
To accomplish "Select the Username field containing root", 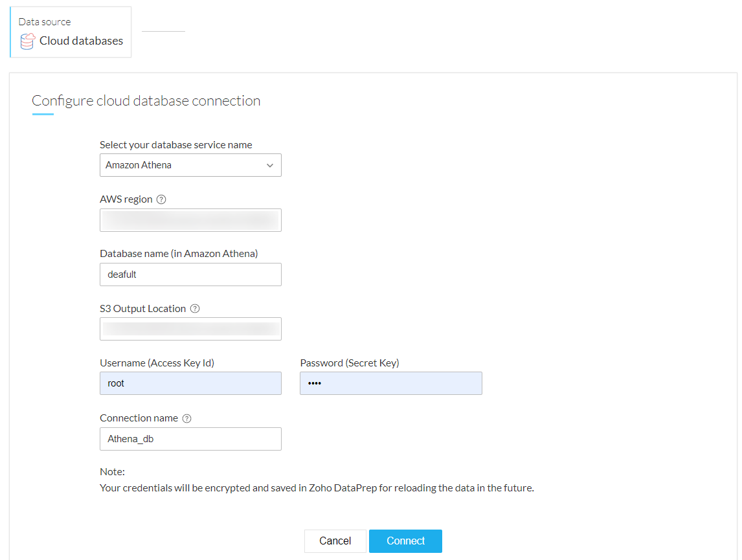I will click(190, 383).
